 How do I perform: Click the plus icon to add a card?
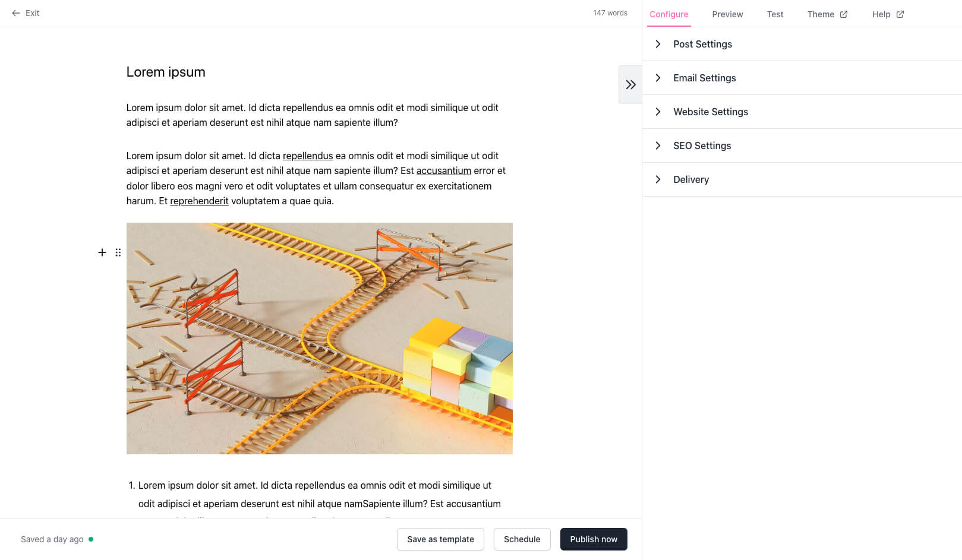[102, 252]
